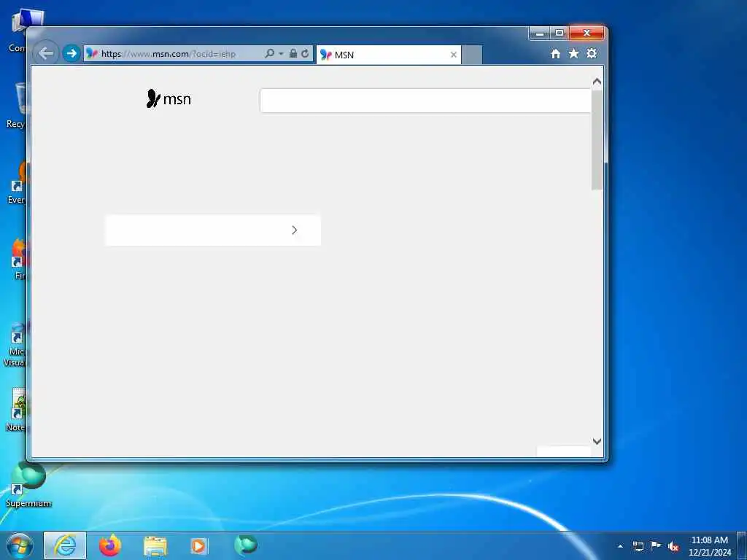Show hidden tray icons arrow
The image size is (747, 560).
point(620,546)
